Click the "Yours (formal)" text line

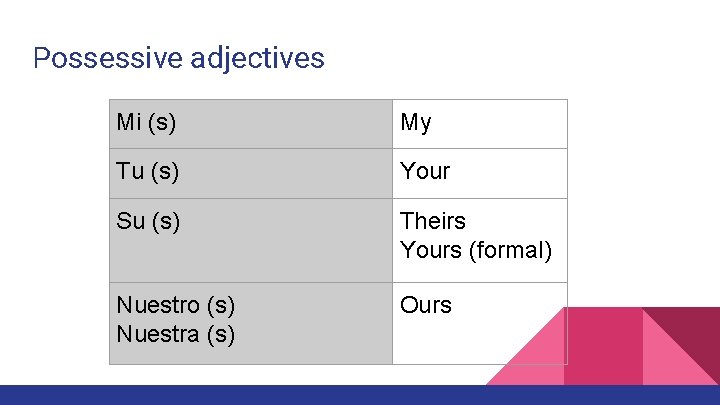click(476, 250)
